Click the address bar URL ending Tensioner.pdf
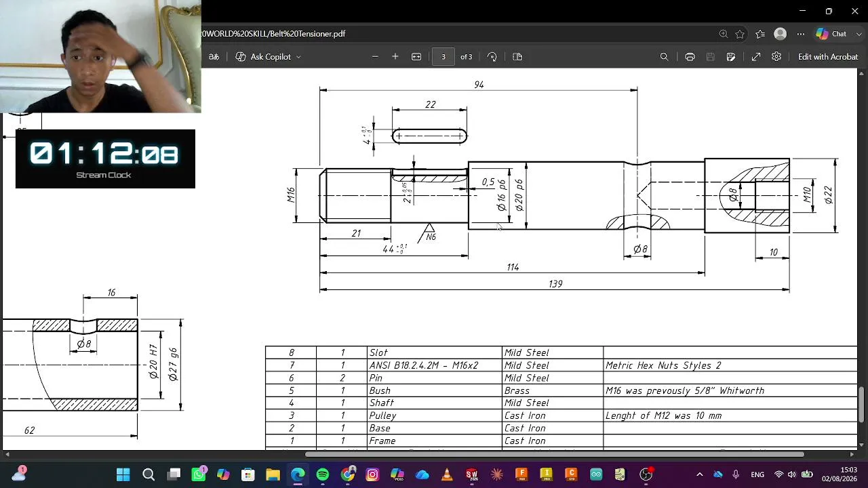 coord(273,34)
